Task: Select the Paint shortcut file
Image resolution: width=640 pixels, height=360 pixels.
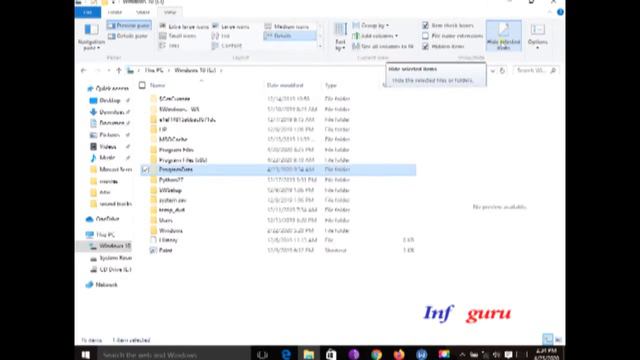Action: click(165, 250)
